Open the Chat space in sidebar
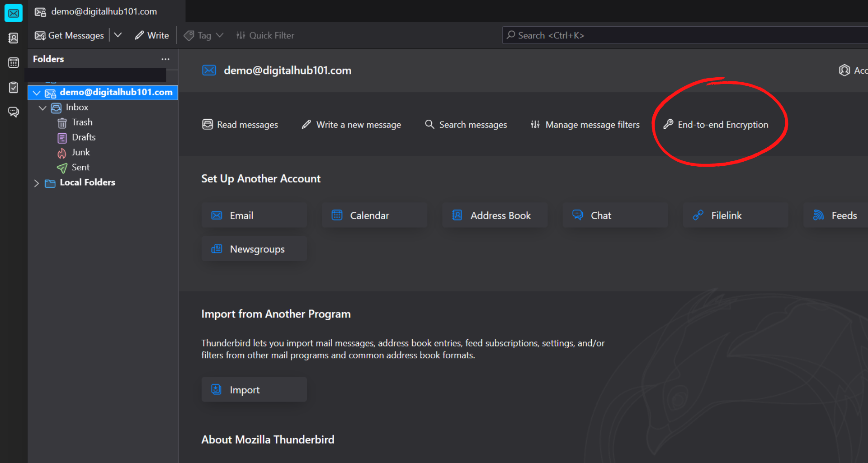Viewport: 868px width, 463px height. [14, 112]
